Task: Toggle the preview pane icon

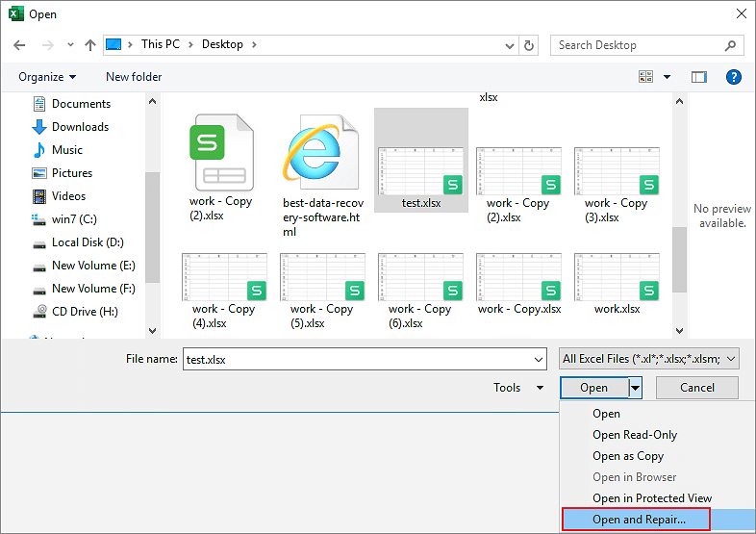Action: coord(699,77)
